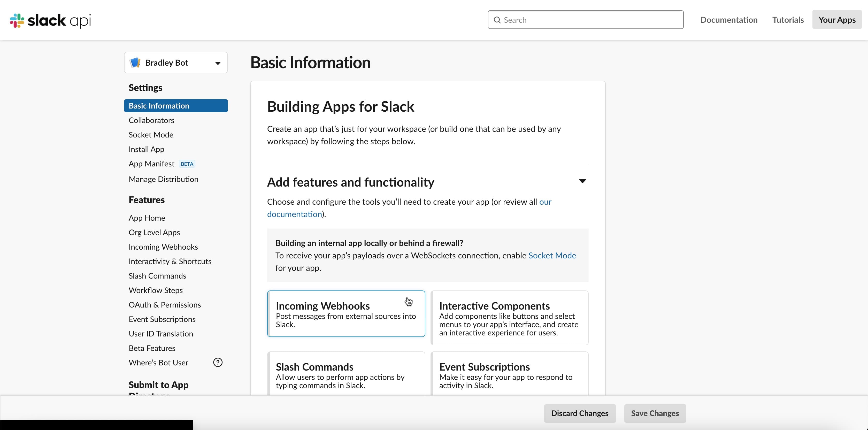Select the Event Subscriptions feature card
This screenshot has height=430, width=868.
coord(510,374)
